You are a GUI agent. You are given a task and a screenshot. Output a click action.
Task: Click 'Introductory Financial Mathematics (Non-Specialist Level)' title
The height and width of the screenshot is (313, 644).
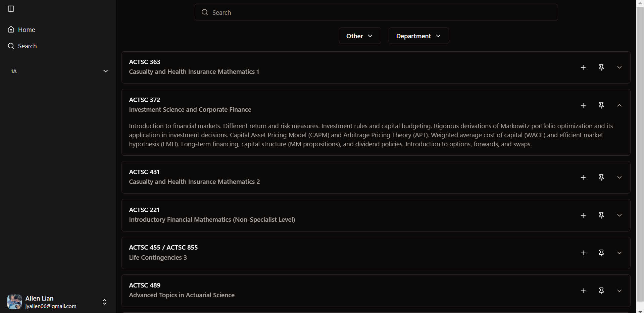(x=212, y=220)
